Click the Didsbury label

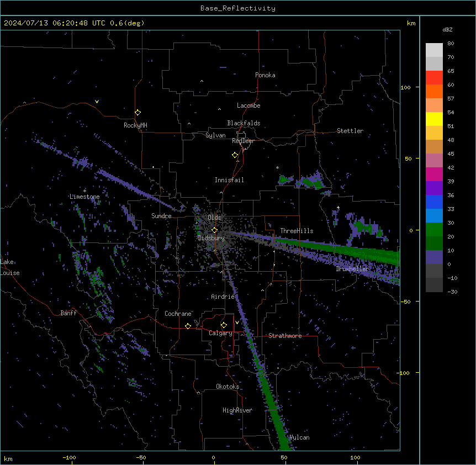click(211, 238)
